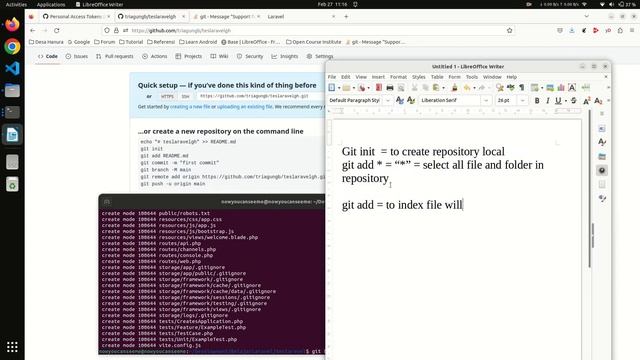Export as PDF with the red icon
Image resolution: width=640 pixels, height=360 pixels.
coord(378,88)
